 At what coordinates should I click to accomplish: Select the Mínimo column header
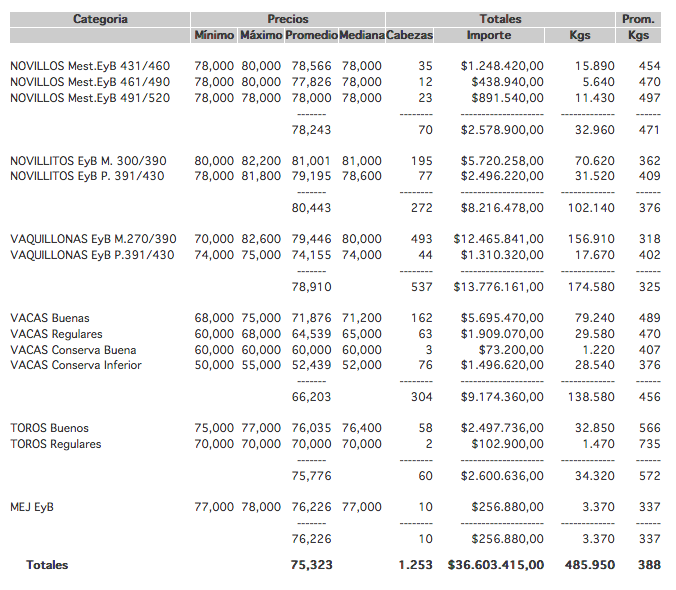214,35
